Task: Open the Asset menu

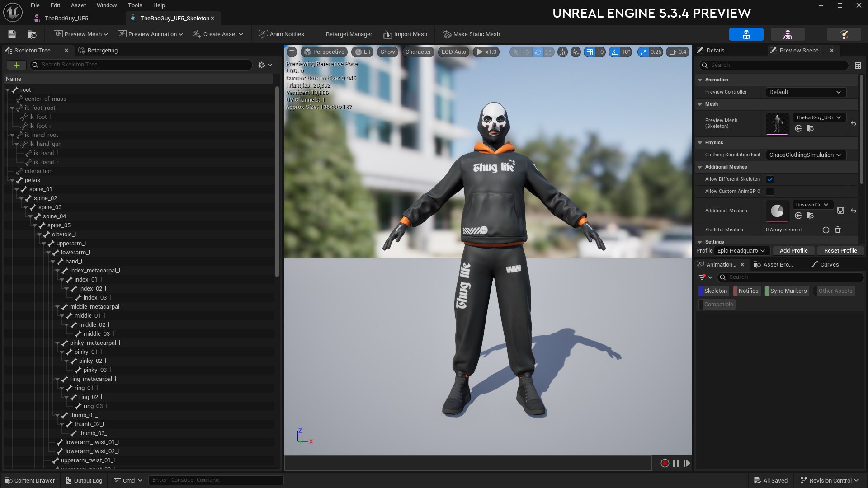Action: [78, 5]
